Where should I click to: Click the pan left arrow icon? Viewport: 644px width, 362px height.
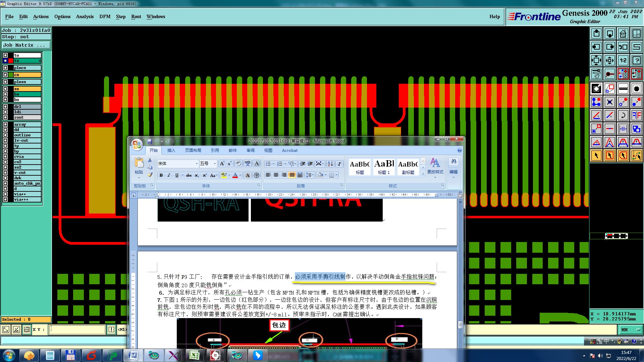(x=596, y=47)
